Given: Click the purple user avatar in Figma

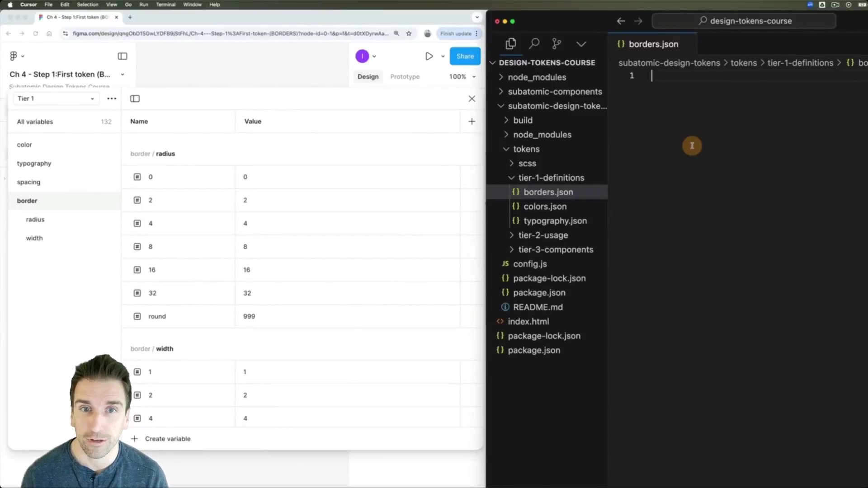Looking at the screenshot, I should pyautogui.click(x=362, y=56).
